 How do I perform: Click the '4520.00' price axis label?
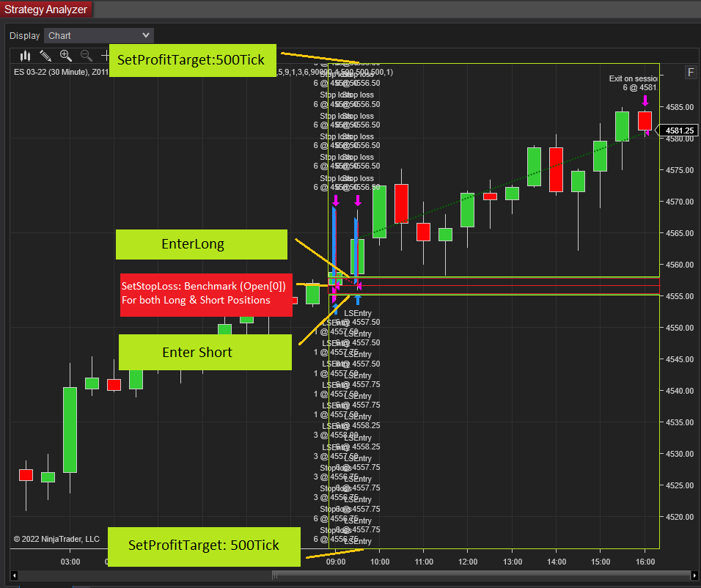(680, 517)
